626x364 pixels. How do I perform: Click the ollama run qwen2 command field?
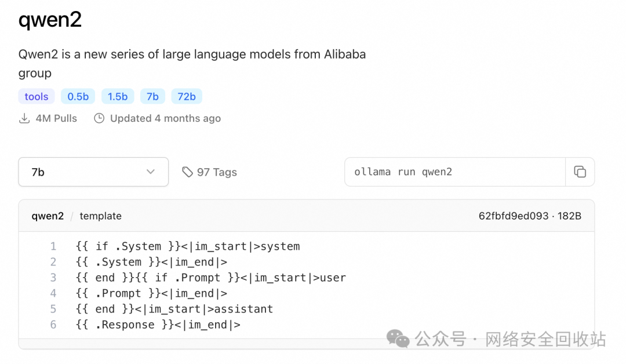455,172
